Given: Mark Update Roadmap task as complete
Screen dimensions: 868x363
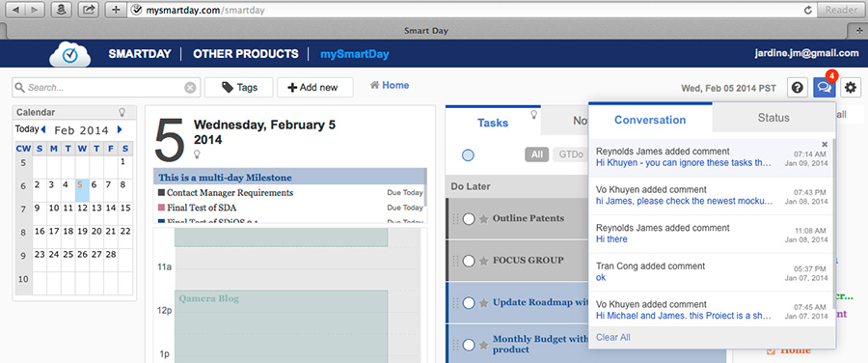Looking at the screenshot, I should (x=469, y=303).
